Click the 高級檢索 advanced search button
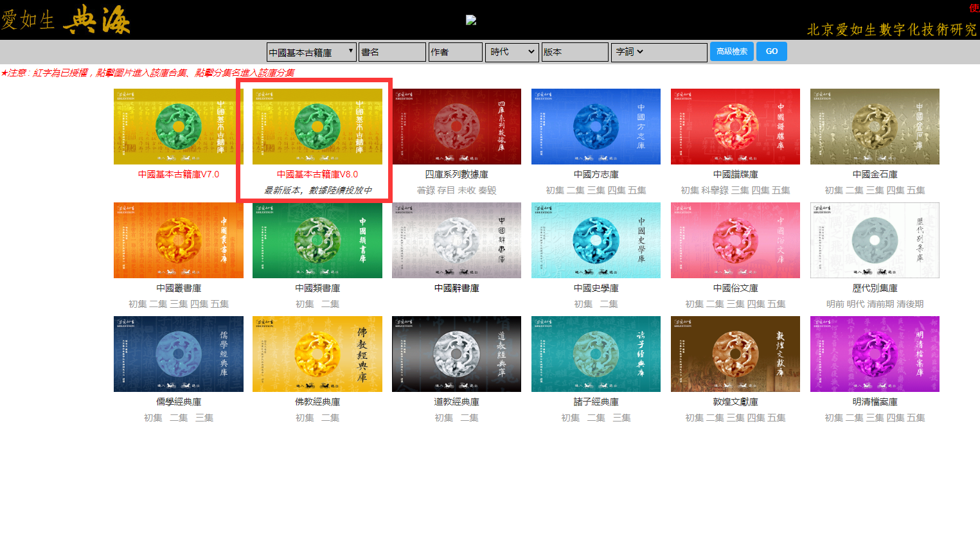The height and width of the screenshot is (541, 980). 731,51
